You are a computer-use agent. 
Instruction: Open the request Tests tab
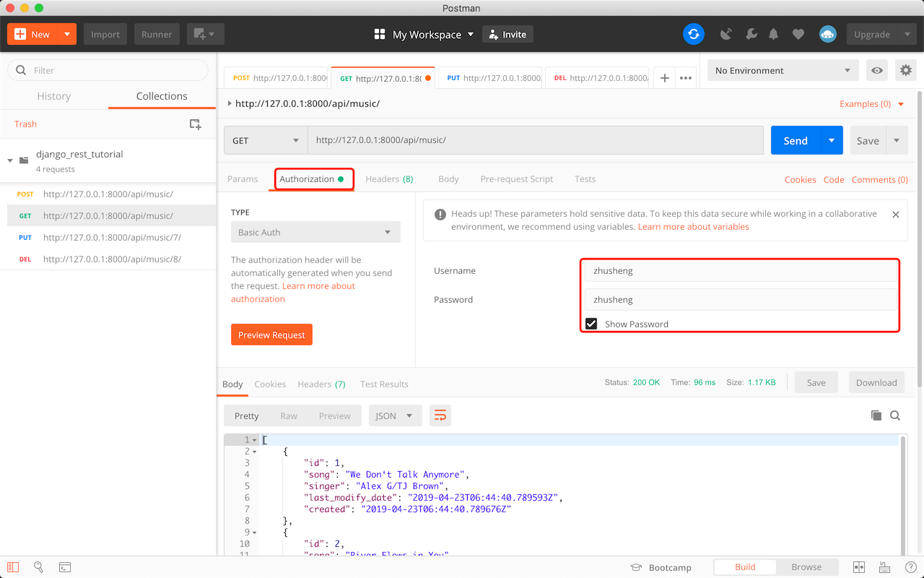pyautogui.click(x=585, y=179)
